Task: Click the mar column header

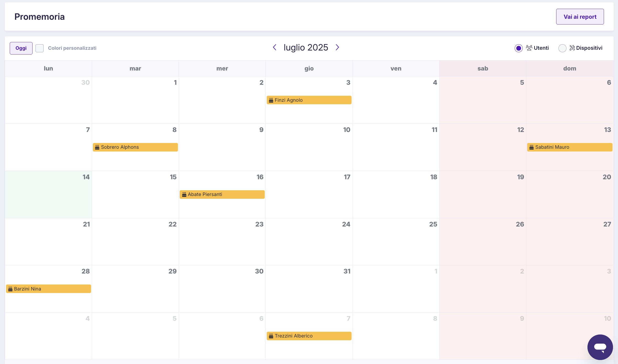Action: click(x=135, y=68)
